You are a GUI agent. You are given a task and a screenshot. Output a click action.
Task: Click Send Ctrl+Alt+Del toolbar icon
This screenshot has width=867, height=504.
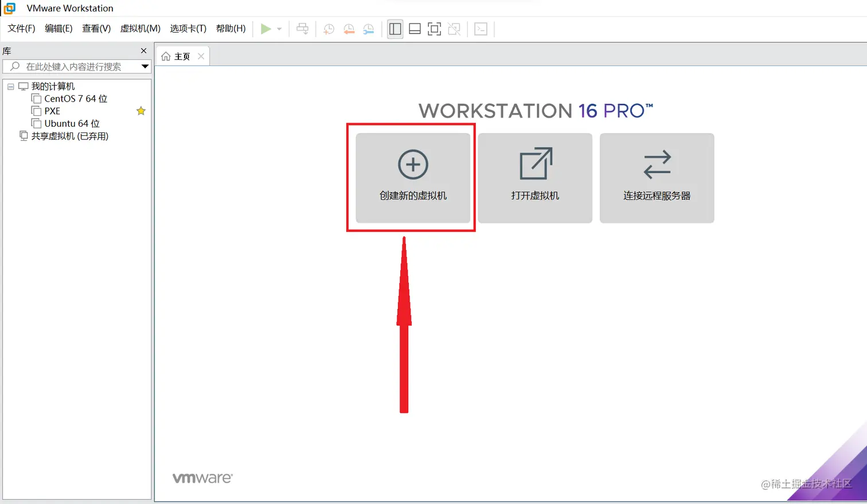pos(302,29)
